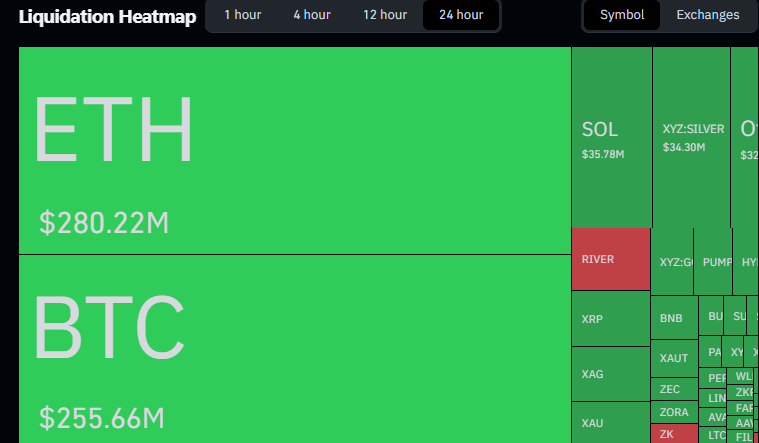Click the ETH $280.22M tile
This screenshot has height=443, width=759.
pos(294,150)
